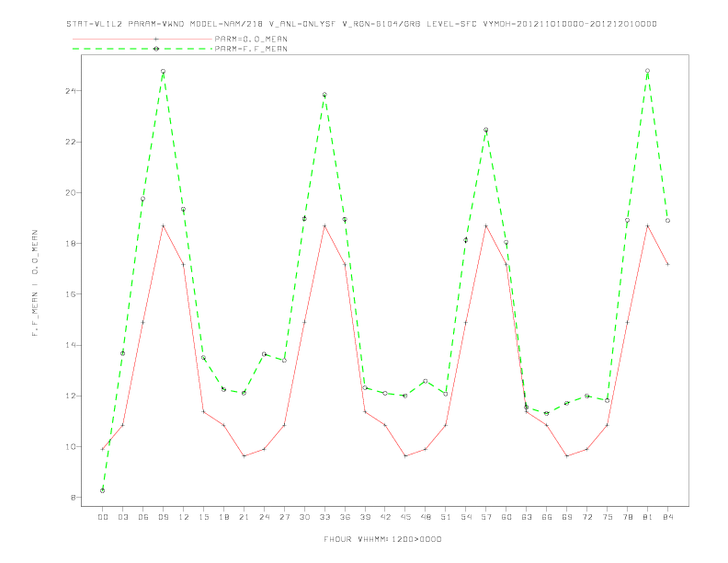Click the x-axis tick label 33
Viewport: 728px width, 563px height.
pos(324,517)
